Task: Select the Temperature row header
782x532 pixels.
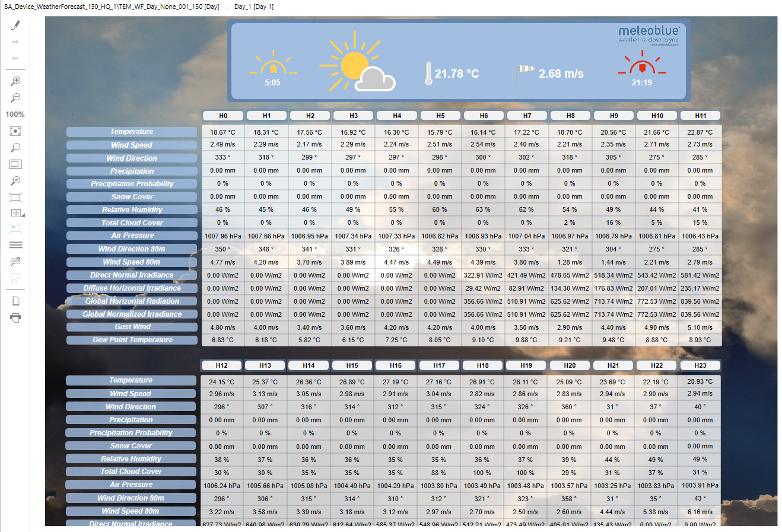Action: pos(132,131)
